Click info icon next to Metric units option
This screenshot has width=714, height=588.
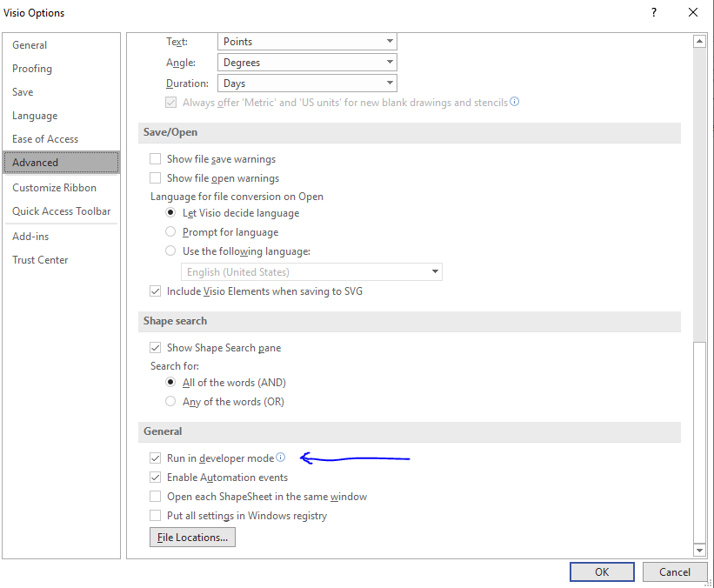point(514,101)
